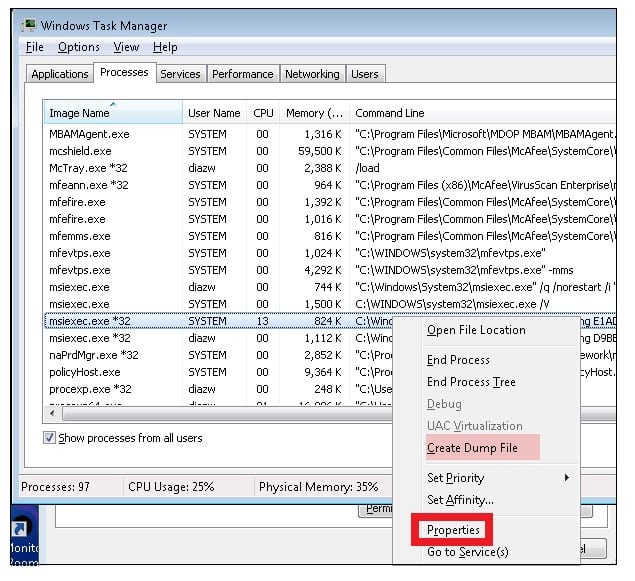Open the Users tab
Viewport: 635px width, 581px height.
(364, 74)
